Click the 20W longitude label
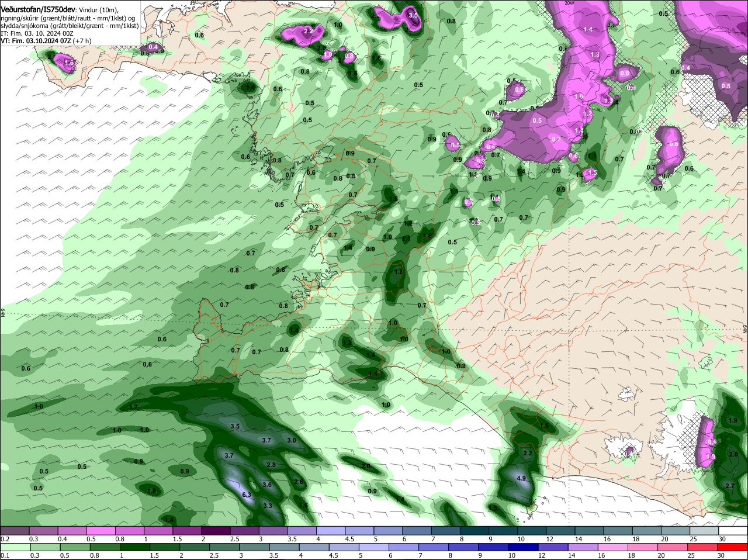748x560 pixels. pyautogui.click(x=570, y=3)
